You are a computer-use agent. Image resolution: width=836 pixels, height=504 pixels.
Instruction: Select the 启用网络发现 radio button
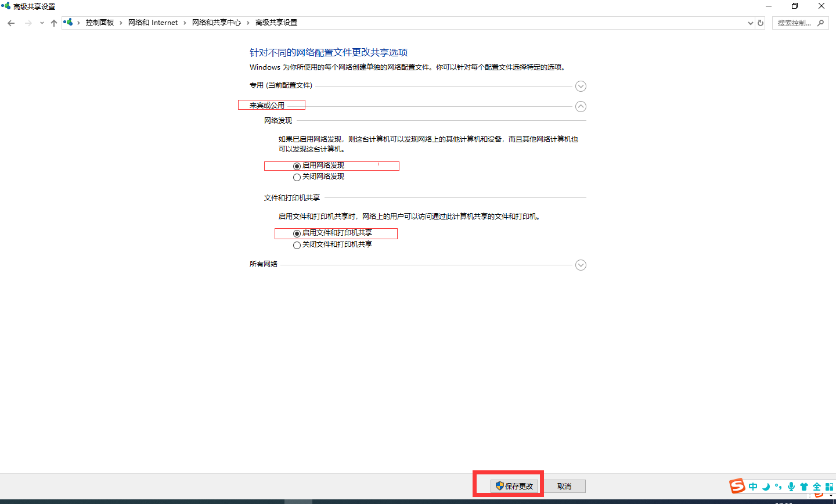coord(297,166)
